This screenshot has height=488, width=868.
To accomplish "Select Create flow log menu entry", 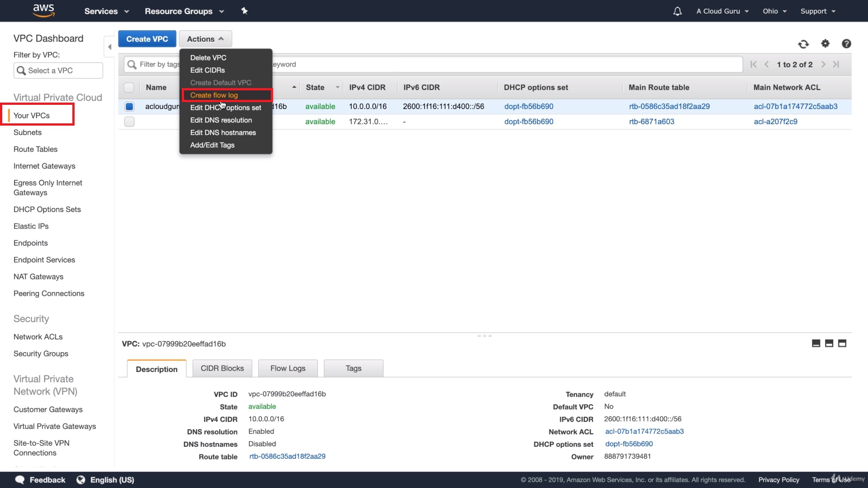I will tap(214, 95).
